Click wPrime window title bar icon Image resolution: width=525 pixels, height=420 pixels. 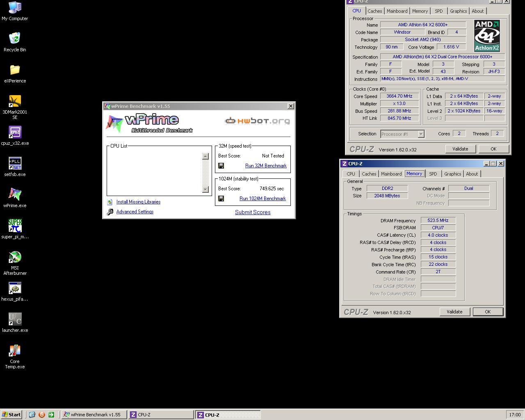pos(107,106)
